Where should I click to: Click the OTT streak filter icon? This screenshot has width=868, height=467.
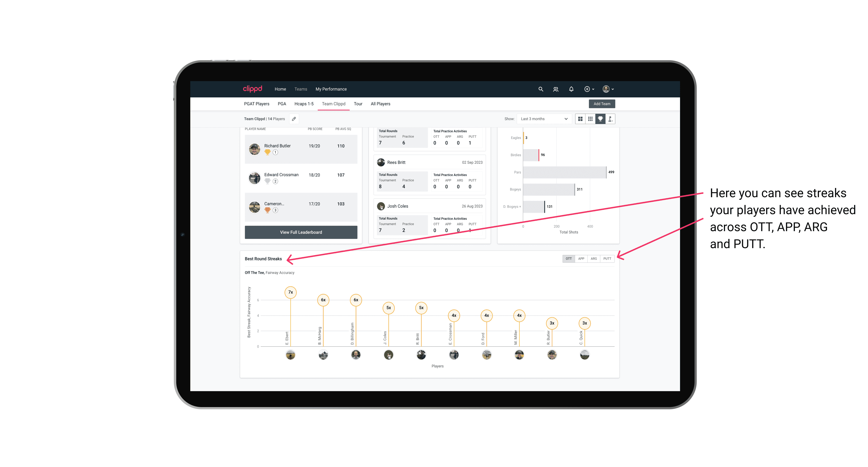point(568,258)
